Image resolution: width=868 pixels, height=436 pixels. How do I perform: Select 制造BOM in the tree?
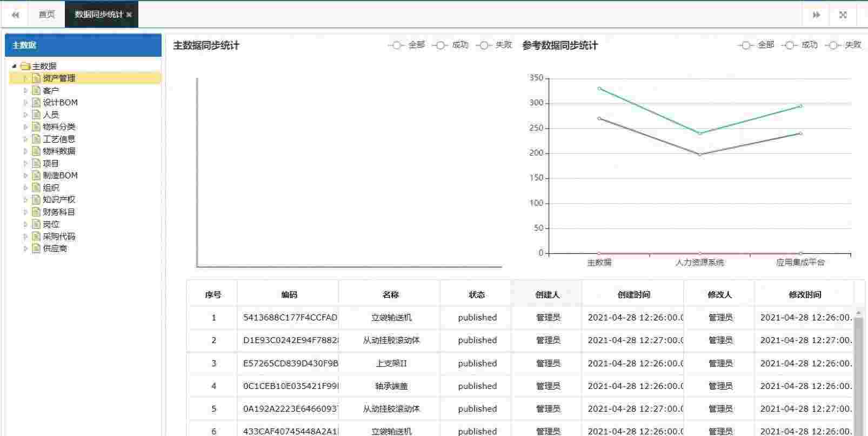[60, 175]
